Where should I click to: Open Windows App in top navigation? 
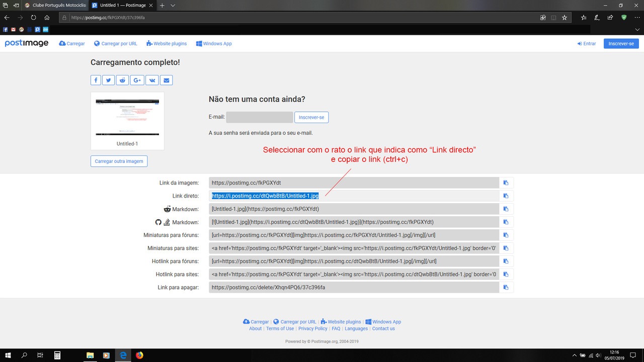[x=214, y=44]
